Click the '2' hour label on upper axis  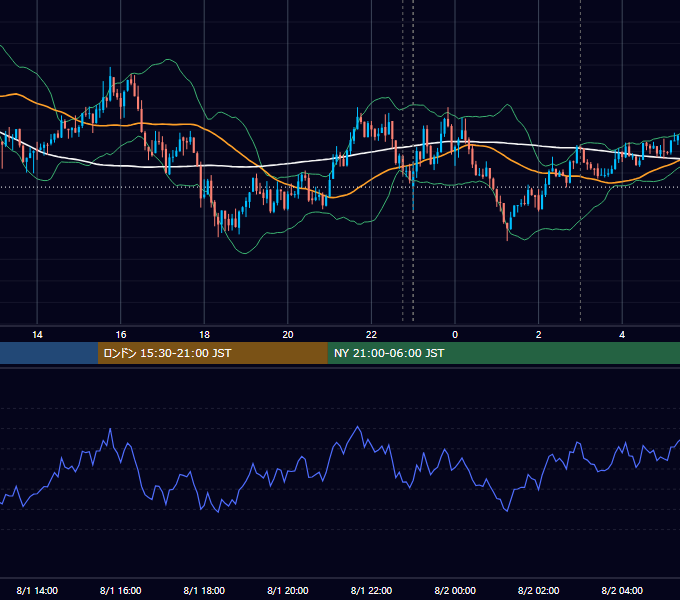[539, 335]
